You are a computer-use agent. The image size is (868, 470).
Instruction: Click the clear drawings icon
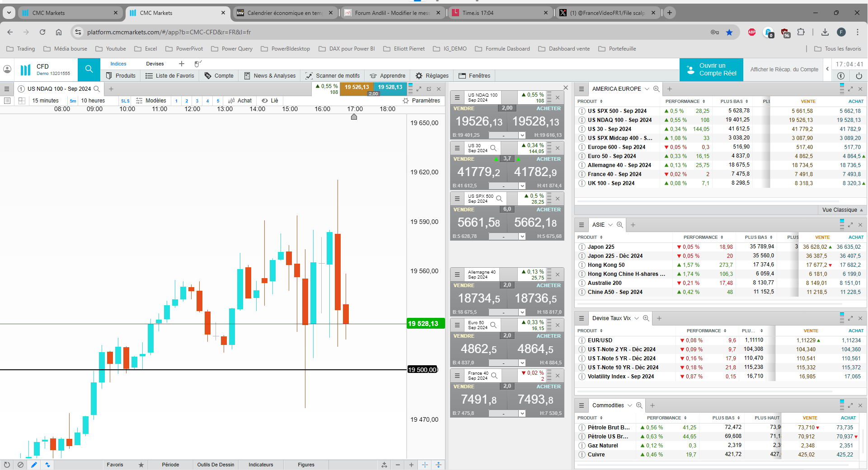click(20, 465)
